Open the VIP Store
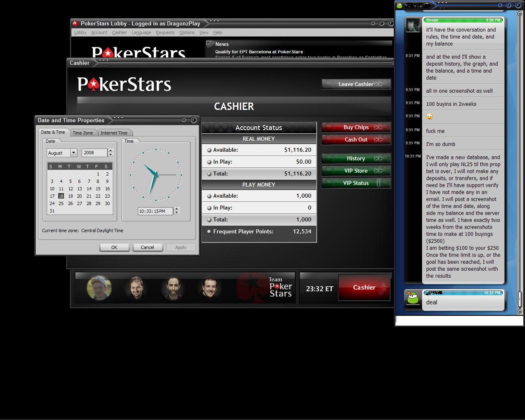Viewport: 525px width, 420px height. click(x=356, y=171)
